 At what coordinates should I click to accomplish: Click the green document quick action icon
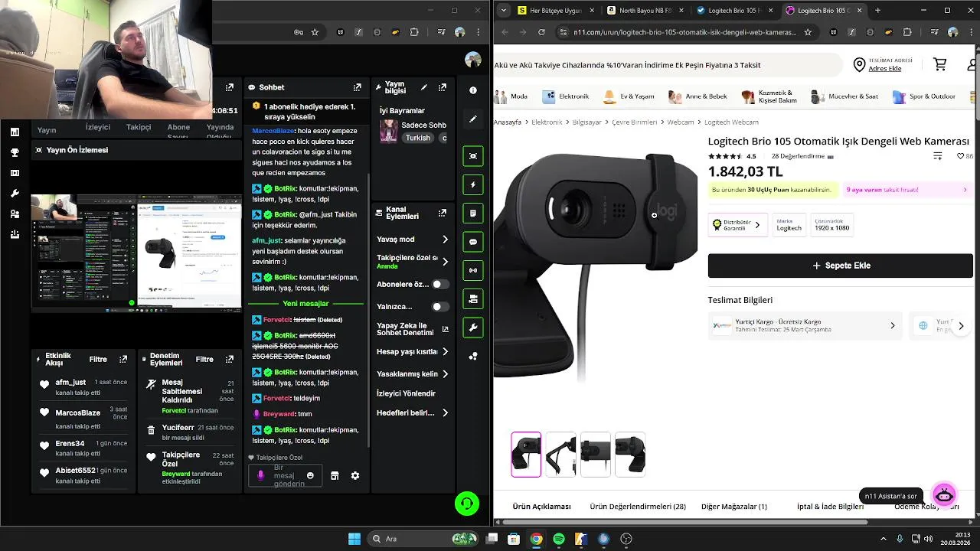(473, 213)
